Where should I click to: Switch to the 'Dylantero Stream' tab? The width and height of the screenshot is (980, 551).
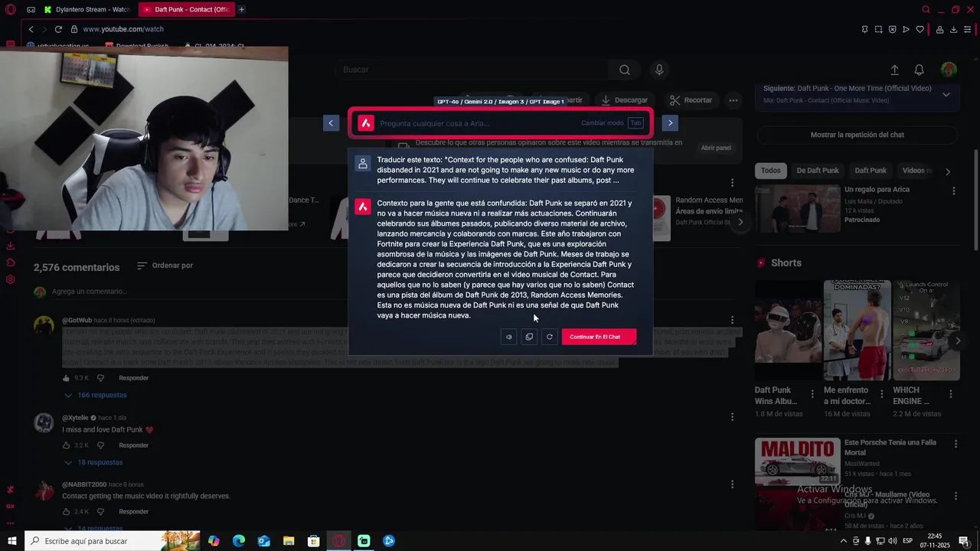tap(87, 10)
